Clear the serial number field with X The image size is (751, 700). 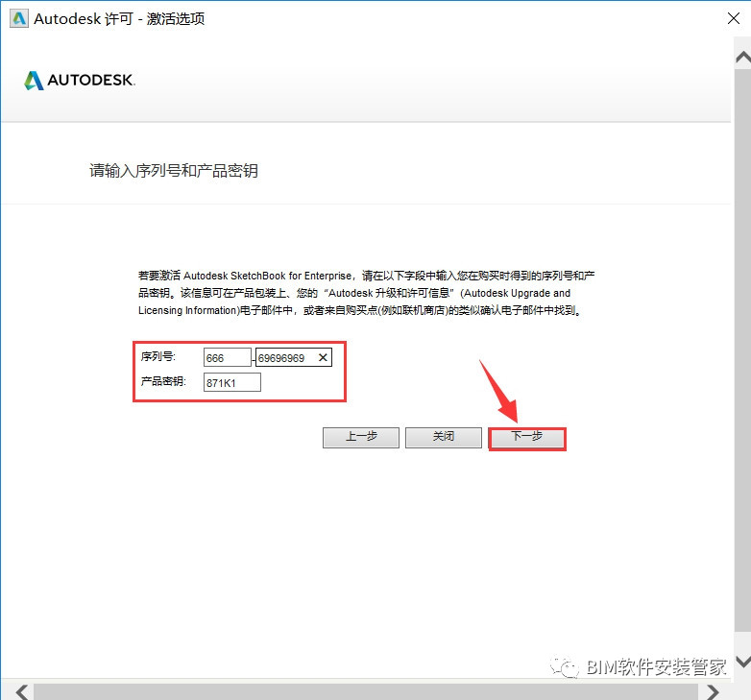click(323, 357)
